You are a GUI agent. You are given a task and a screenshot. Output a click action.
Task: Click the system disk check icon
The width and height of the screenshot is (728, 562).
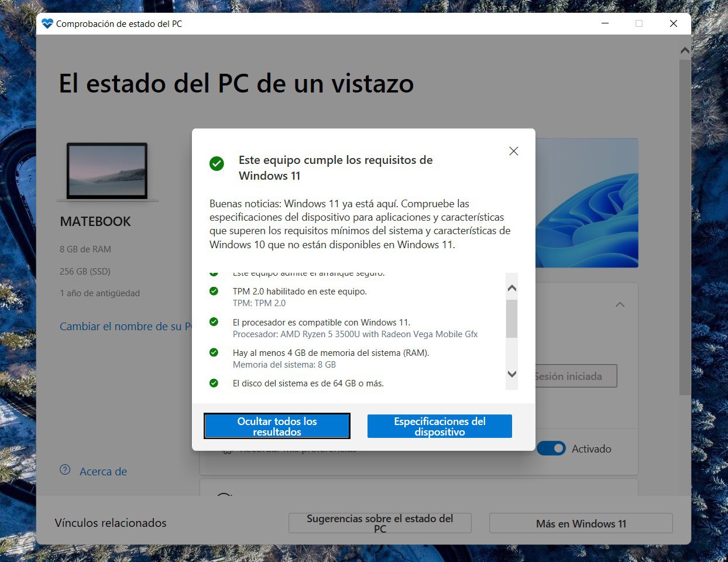(x=214, y=383)
